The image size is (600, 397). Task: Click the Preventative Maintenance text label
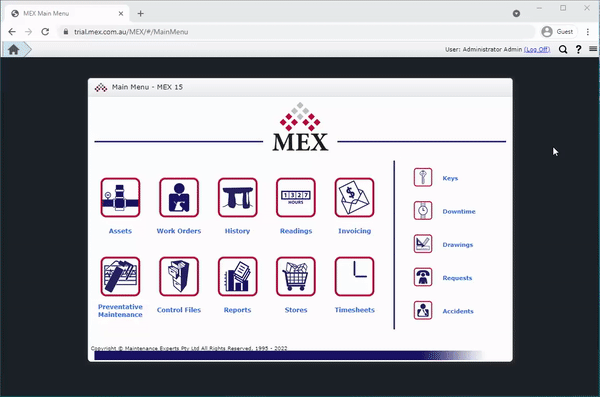(120, 310)
